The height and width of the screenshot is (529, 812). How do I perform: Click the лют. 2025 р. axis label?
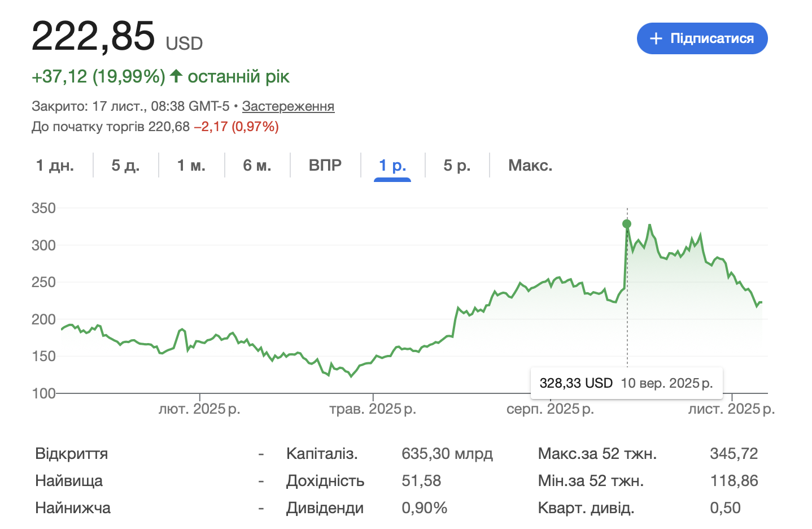click(x=199, y=409)
